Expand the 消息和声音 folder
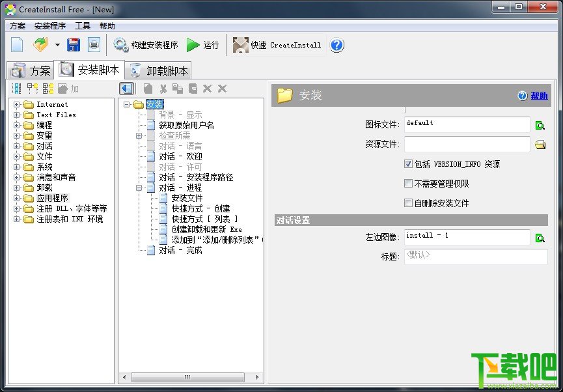 (16, 178)
